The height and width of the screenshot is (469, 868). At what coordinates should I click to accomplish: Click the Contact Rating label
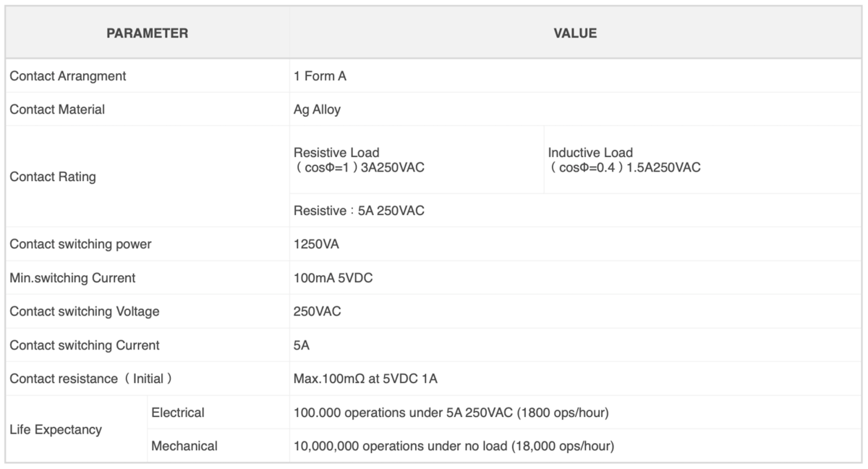[52, 177]
